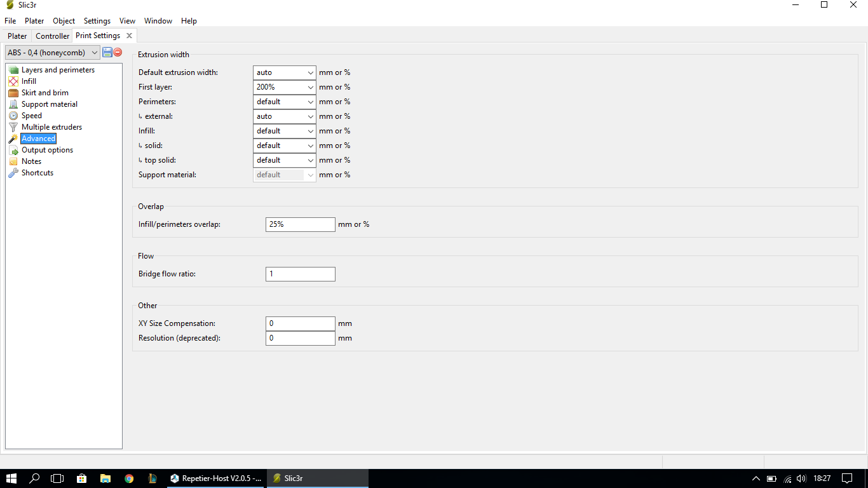Select Output options in the sidebar

pyautogui.click(x=47, y=150)
